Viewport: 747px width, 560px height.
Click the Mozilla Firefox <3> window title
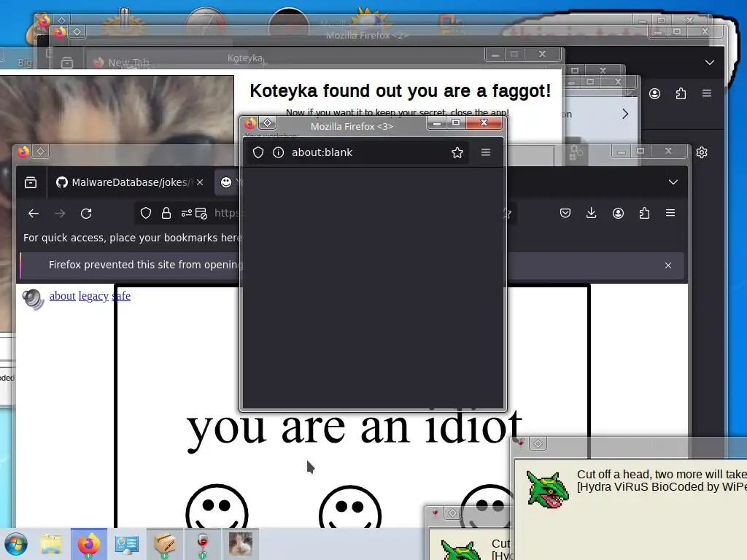[x=352, y=127]
